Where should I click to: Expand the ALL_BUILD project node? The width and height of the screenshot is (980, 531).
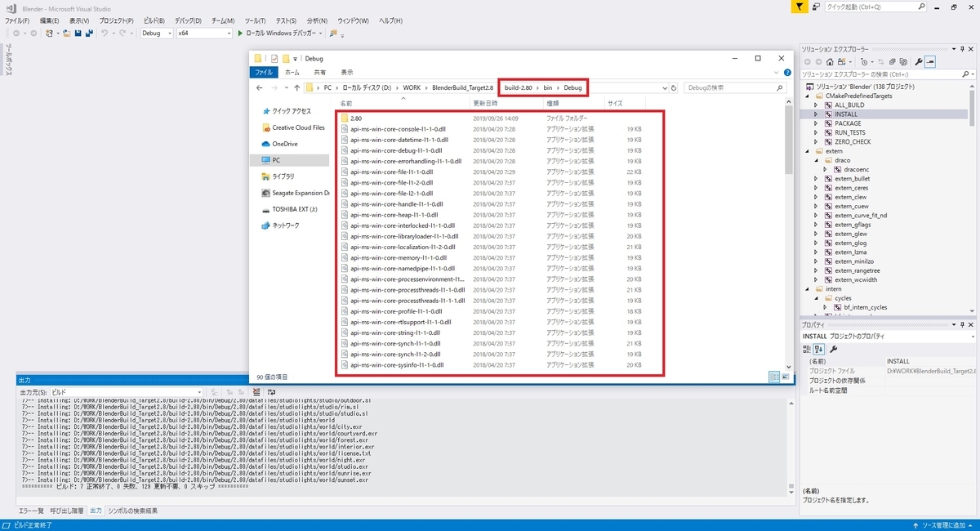coord(817,105)
